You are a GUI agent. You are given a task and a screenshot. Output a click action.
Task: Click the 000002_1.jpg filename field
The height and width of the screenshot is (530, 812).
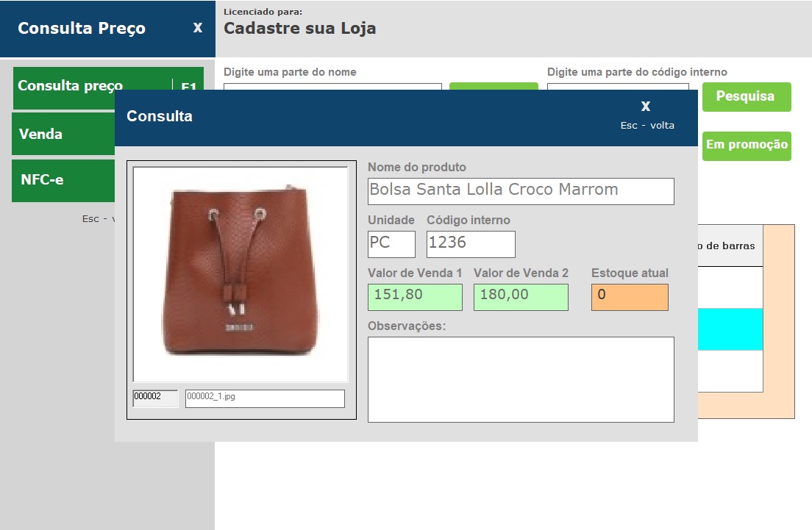coord(265,398)
